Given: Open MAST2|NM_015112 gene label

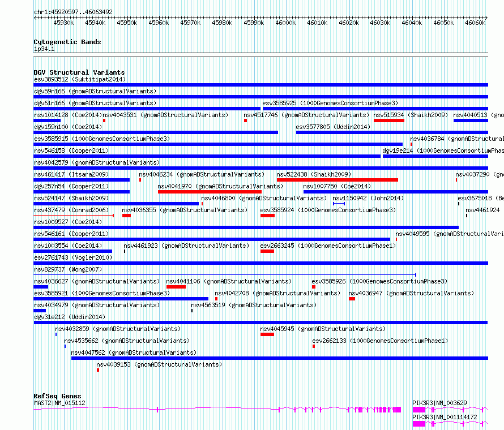Looking at the screenshot, I should [59, 403].
